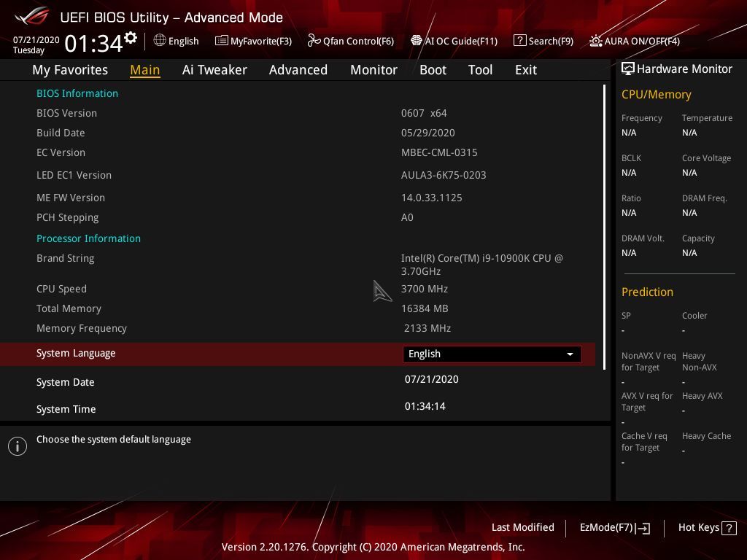Open the Ai Tweaker tab
Image resolution: width=747 pixels, height=560 pixels.
214,70
